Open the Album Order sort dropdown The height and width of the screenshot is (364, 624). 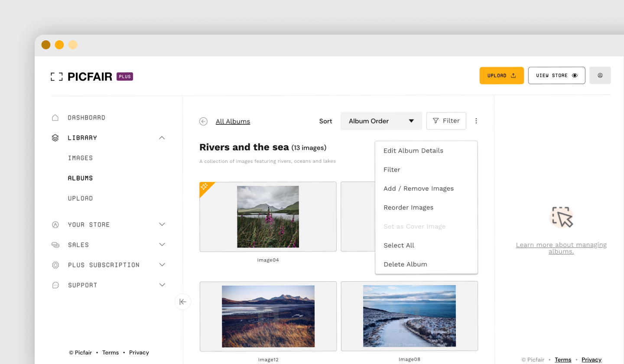pos(381,121)
